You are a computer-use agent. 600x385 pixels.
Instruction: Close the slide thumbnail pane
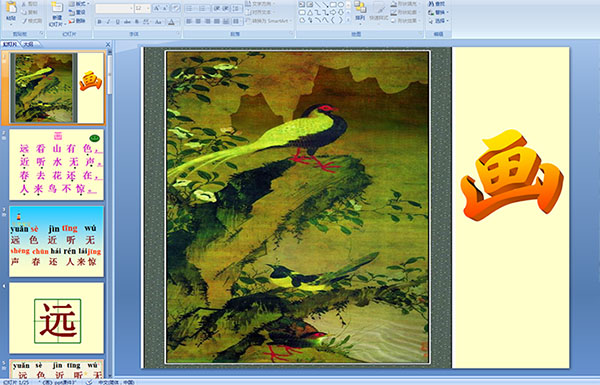point(108,44)
